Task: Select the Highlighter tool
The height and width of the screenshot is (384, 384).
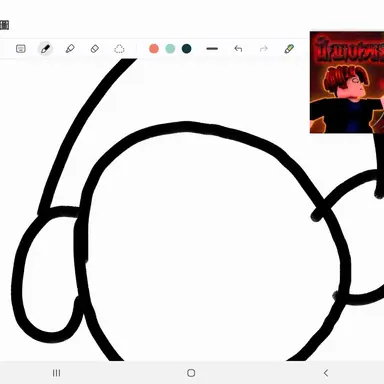Action: click(70, 49)
